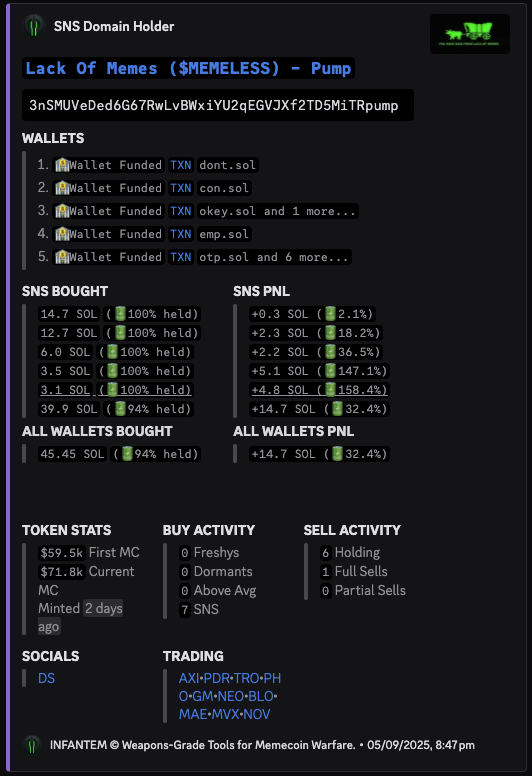Open the covered wagon thumbnail image
The width and height of the screenshot is (532, 776).
[x=470, y=34]
